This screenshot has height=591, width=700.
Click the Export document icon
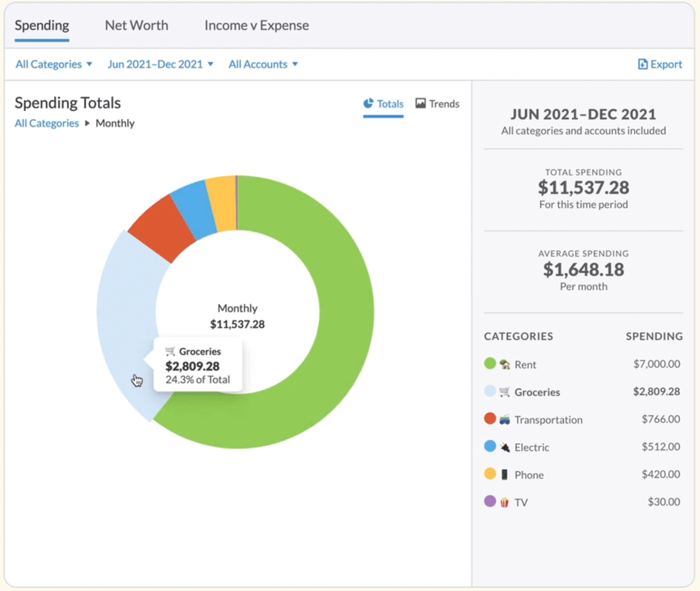pos(642,64)
